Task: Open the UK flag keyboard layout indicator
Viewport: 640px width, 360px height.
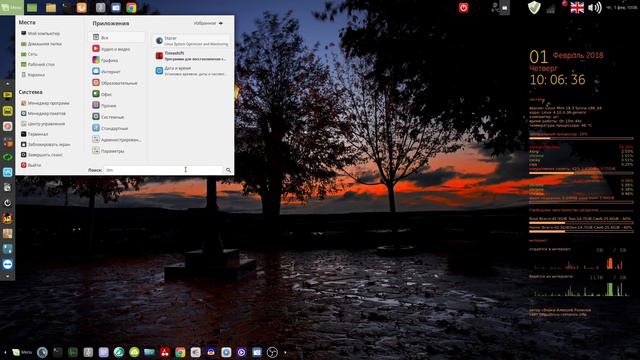Action: click(577, 8)
